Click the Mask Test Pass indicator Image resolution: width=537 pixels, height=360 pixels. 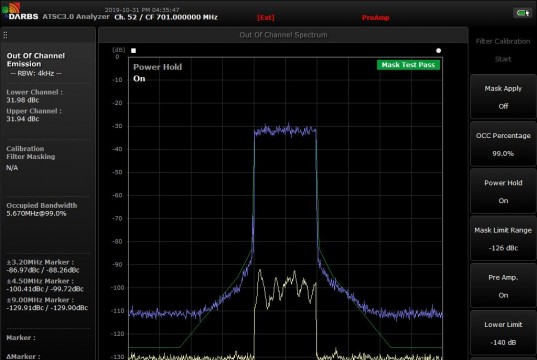(x=408, y=65)
